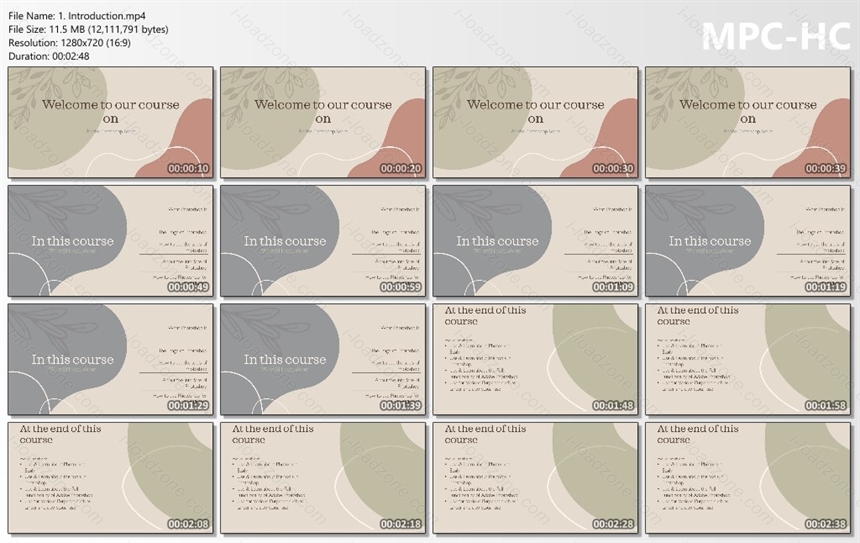Click the thumbnail at 00:00:10
Image resolution: width=860 pixels, height=543 pixels.
110,122
